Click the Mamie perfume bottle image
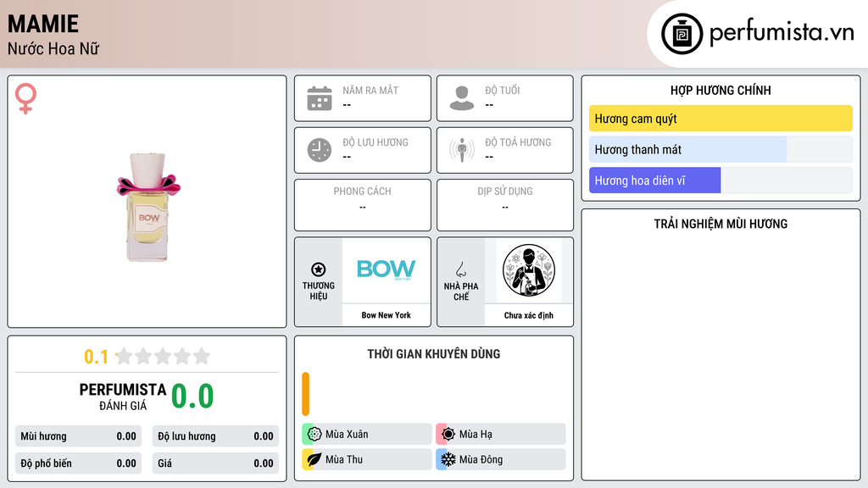Image resolution: width=868 pixels, height=488 pixels. [148, 207]
